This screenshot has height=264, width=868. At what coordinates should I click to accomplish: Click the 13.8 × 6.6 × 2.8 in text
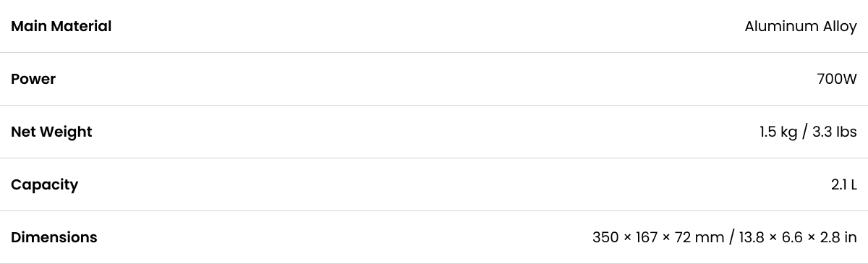click(x=799, y=237)
